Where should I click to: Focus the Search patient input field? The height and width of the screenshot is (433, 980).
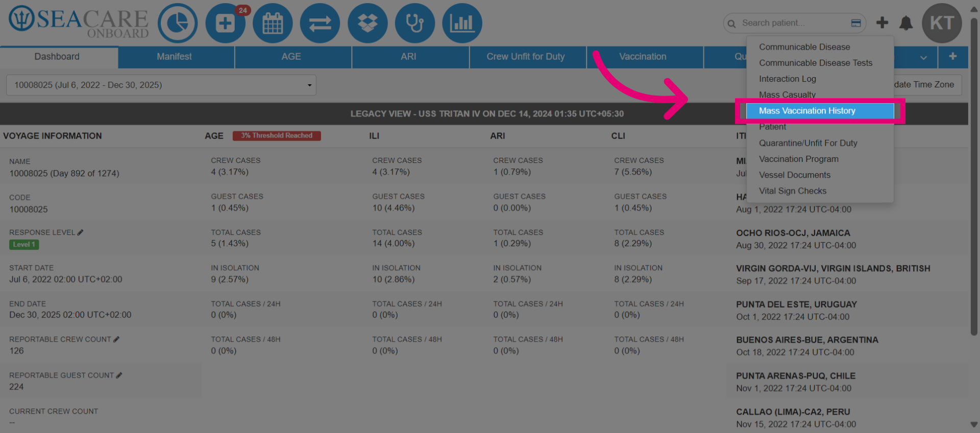click(x=794, y=23)
